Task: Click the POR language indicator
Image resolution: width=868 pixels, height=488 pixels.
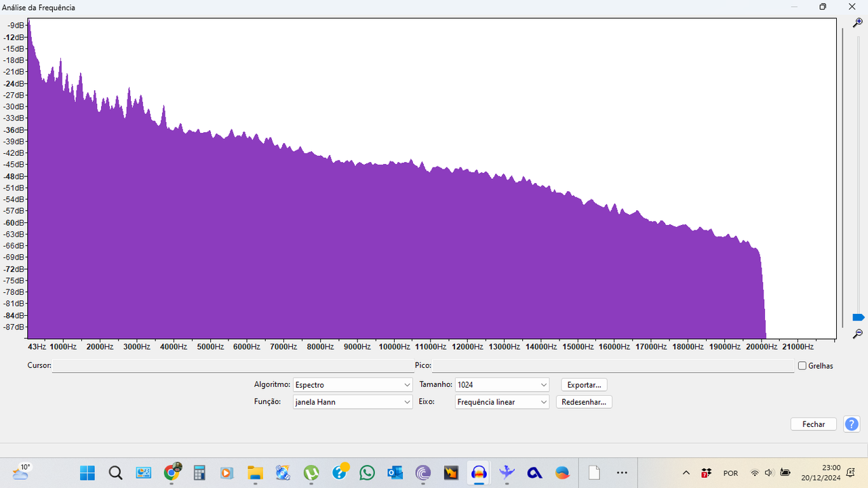Action: point(730,473)
